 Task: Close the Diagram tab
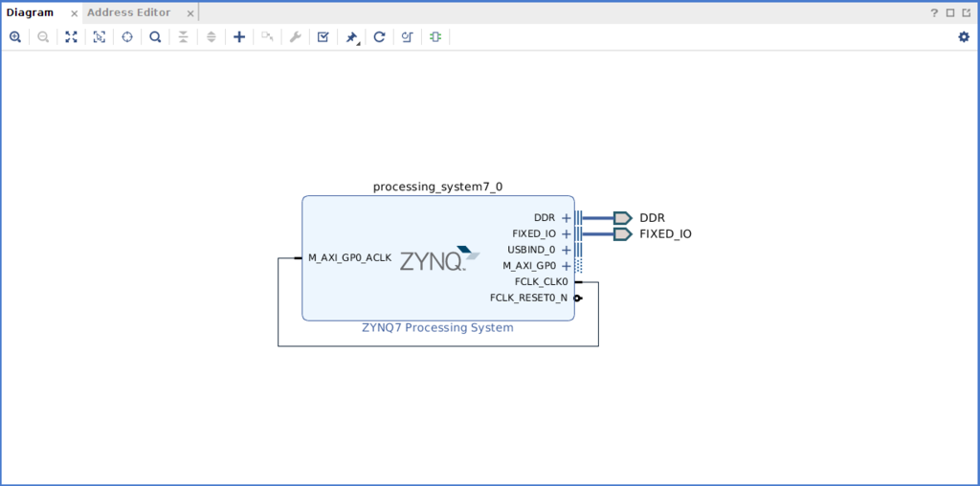point(74,13)
